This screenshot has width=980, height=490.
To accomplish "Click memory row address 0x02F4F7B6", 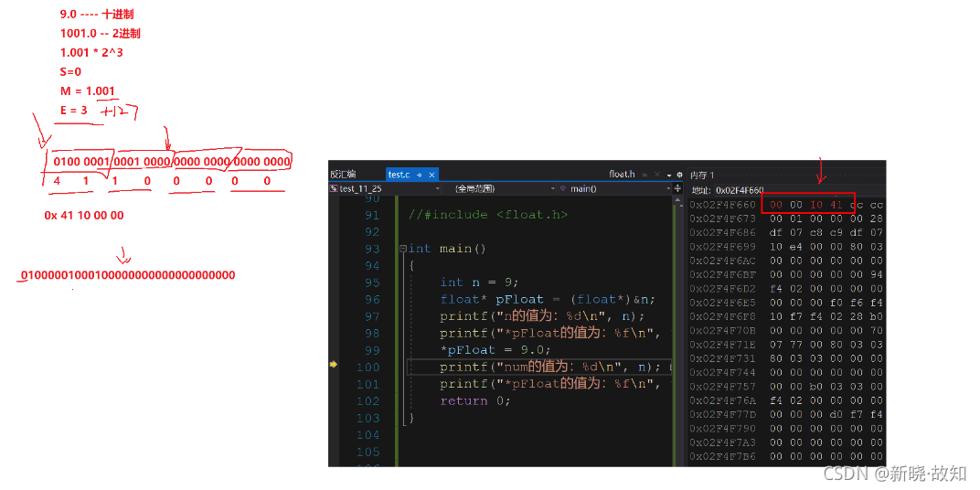I will tap(722, 457).
